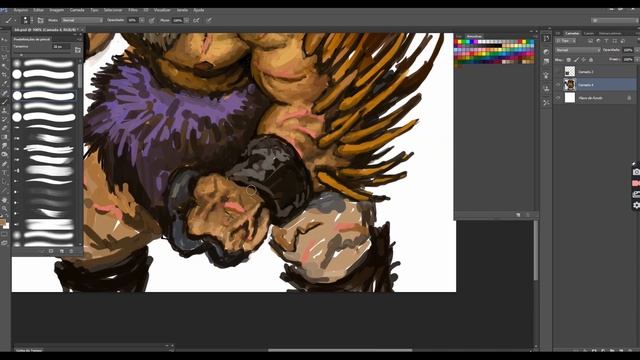Open the flow slider arrow in options bar
The height and width of the screenshot is (360, 640).
(186, 20)
